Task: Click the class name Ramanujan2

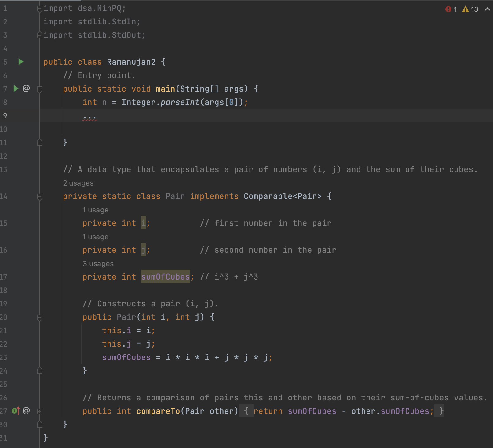Action: click(x=131, y=62)
